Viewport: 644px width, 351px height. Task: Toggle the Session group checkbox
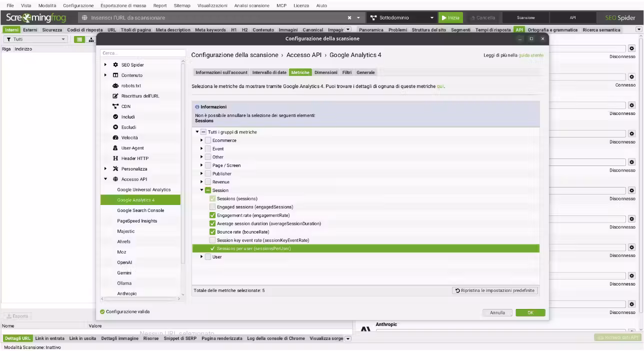tap(208, 190)
